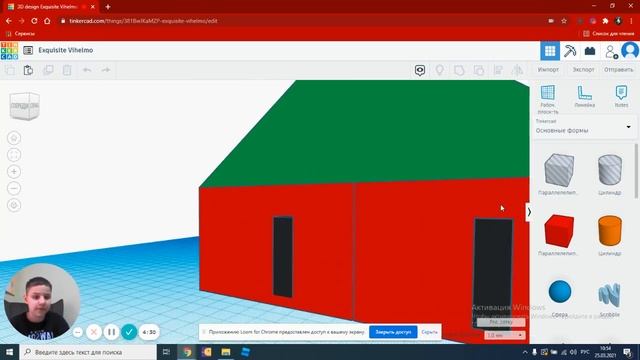Switch to the 3D design grid view

pyautogui.click(x=550, y=51)
